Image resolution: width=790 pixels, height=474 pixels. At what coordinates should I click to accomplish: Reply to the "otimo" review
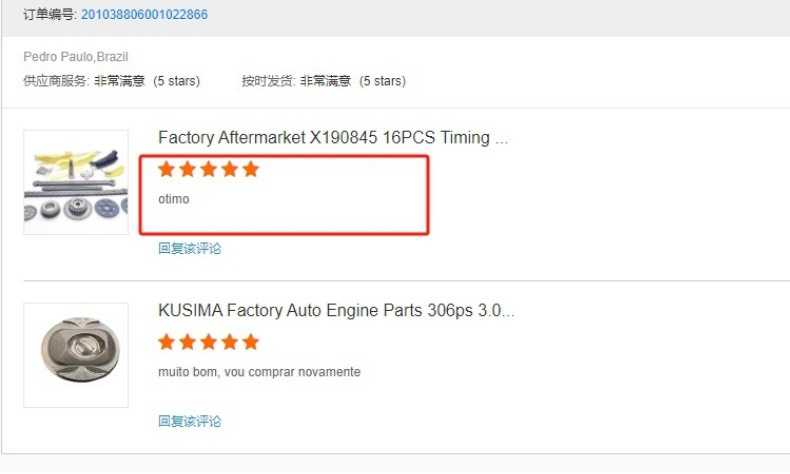pos(189,248)
